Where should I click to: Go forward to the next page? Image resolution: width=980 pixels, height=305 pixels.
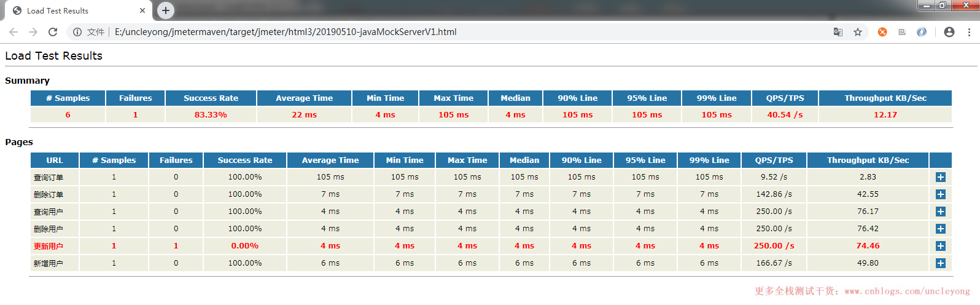(x=33, y=32)
